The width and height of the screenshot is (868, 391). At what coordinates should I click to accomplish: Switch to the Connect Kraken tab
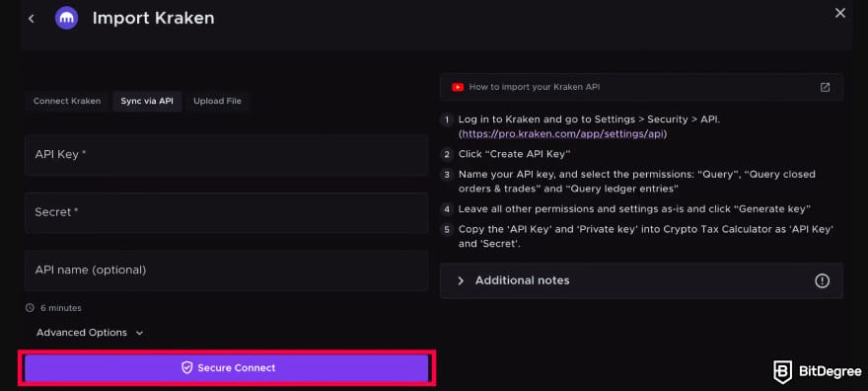pos(67,102)
